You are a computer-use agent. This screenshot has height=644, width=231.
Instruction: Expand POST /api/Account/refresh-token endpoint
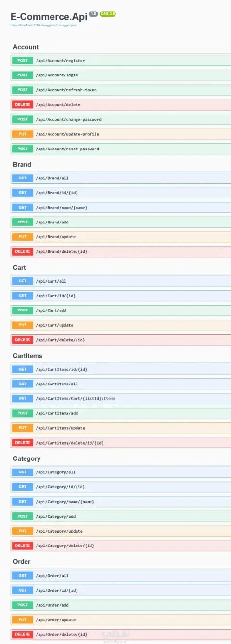tap(121, 90)
